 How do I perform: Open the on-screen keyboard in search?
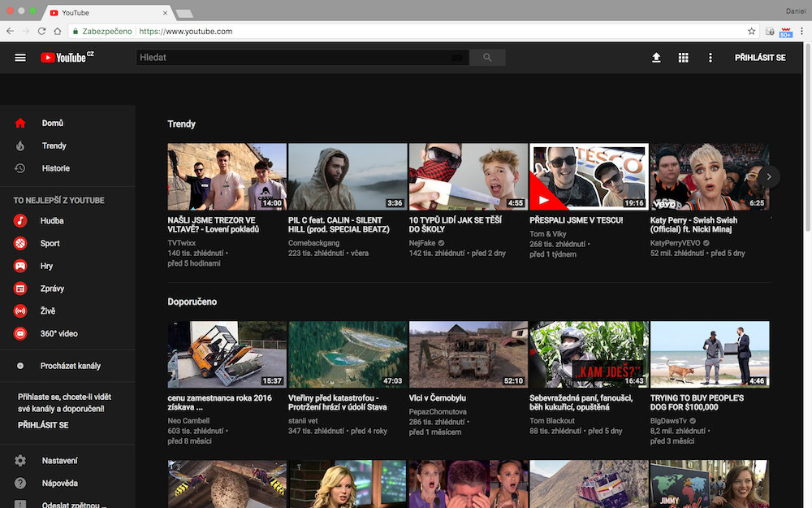(x=456, y=58)
